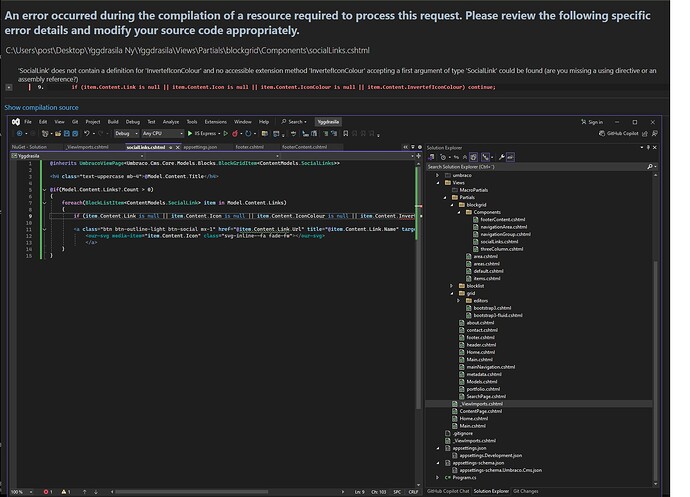690x497 pixels.
Task: Collapse the Views folder
Action: click(x=437, y=183)
